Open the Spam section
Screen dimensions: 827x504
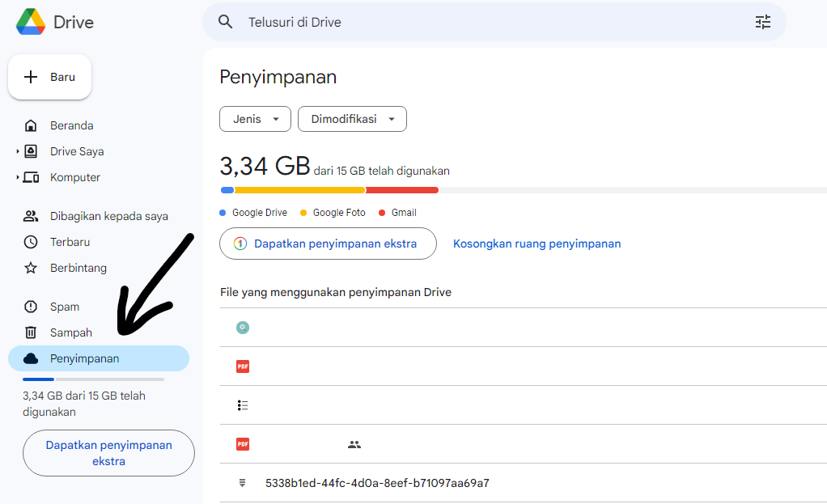click(65, 307)
